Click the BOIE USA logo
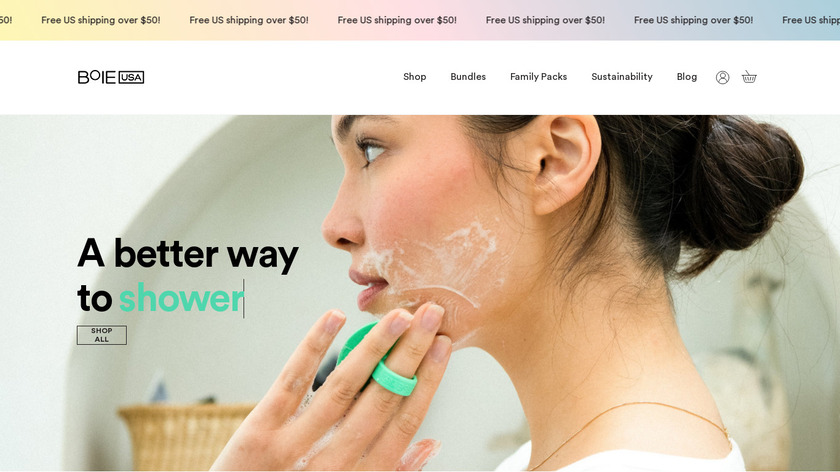Screen dimensions: 840x472 point(111,77)
